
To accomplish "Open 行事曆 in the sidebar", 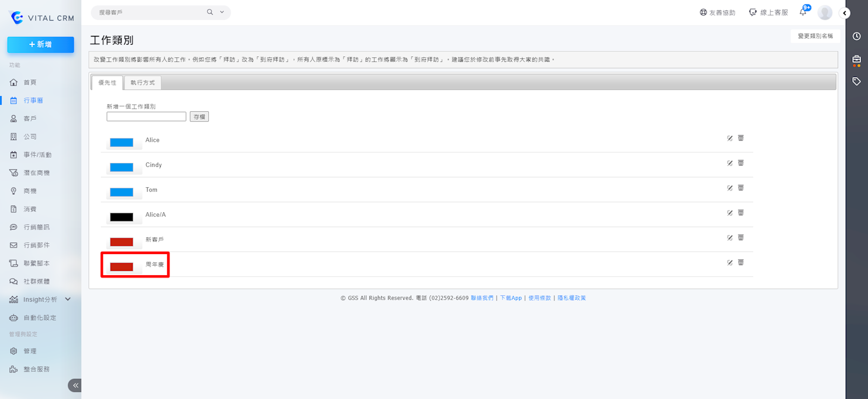I will click(x=33, y=100).
